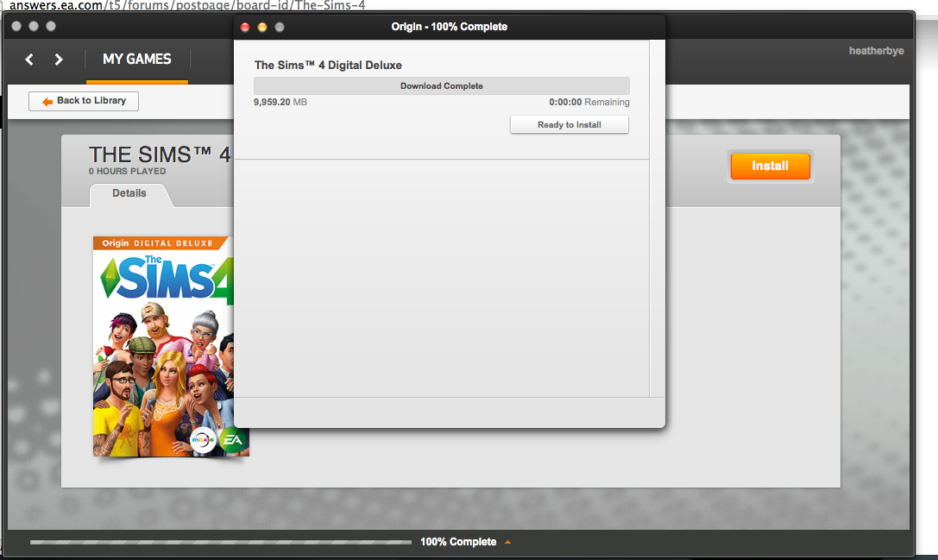The width and height of the screenshot is (938, 560).
Task: Click the answers.ea.com browser address bar
Action: [x=190, y=4]
